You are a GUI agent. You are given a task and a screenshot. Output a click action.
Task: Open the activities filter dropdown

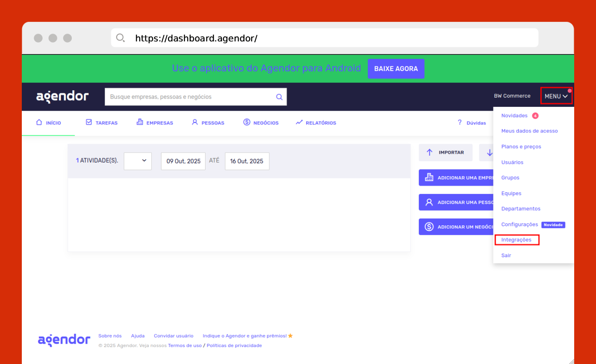pyautogui.click(x=138, y=161)
